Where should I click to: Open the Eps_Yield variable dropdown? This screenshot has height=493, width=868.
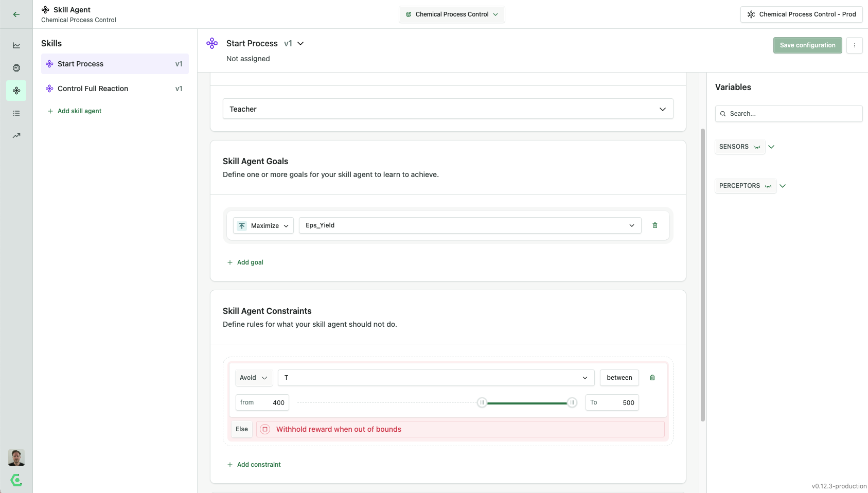click(470, 225)
